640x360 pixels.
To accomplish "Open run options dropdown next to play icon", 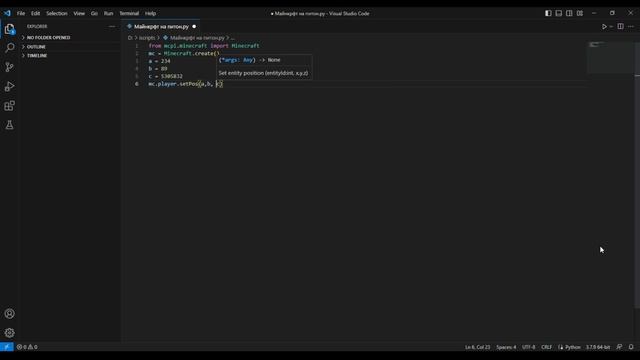I will pos(611,27).
